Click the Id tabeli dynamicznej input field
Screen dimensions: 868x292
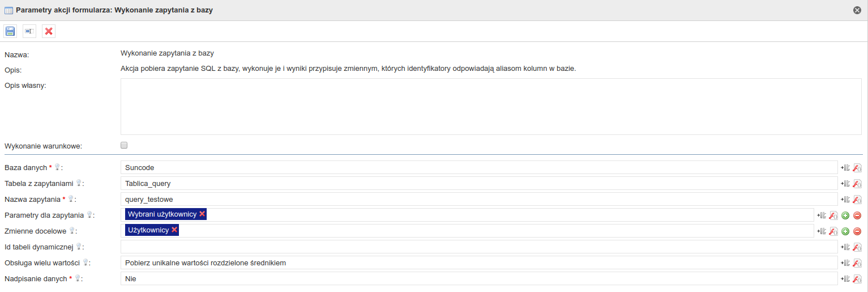(x=479, y=247)
